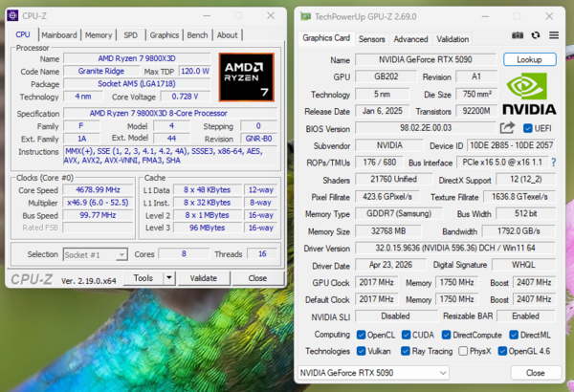The height and width of the screenshot is (392, 574).
Task: Click the Validate button
Action: point(204,278)
